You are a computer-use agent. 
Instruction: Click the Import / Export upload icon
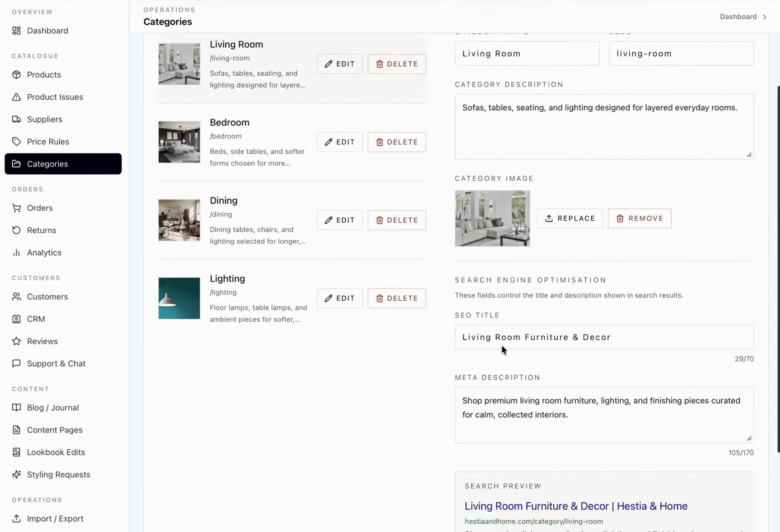pos(16,519)
